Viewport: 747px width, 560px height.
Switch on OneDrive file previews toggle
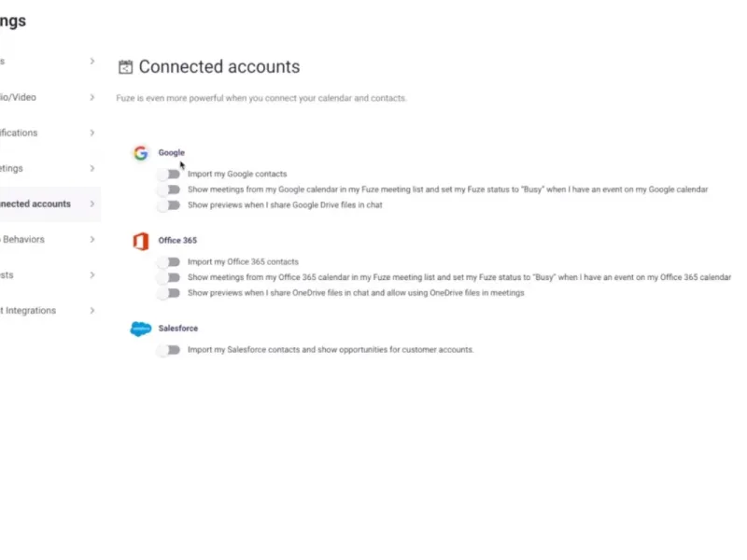(x=169, y=293)
